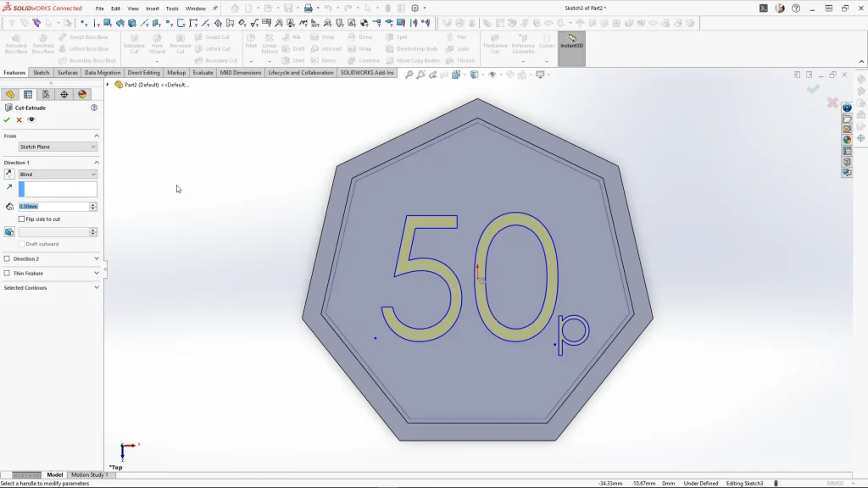The image size is (868, 488).
Task: Open the DisplayManager color wheel tab
Action: pyautogui.click(x=82, y=95)
